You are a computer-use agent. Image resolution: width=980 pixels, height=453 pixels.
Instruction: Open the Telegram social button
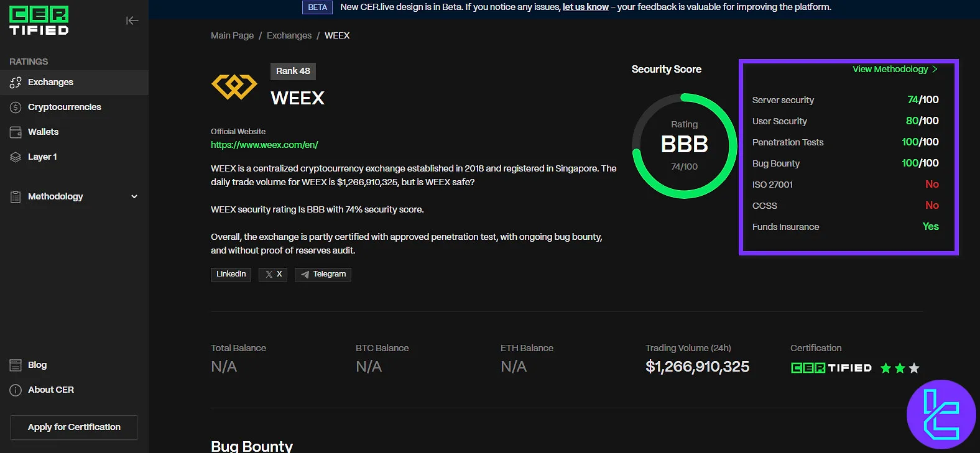click(x=323, y=274)
